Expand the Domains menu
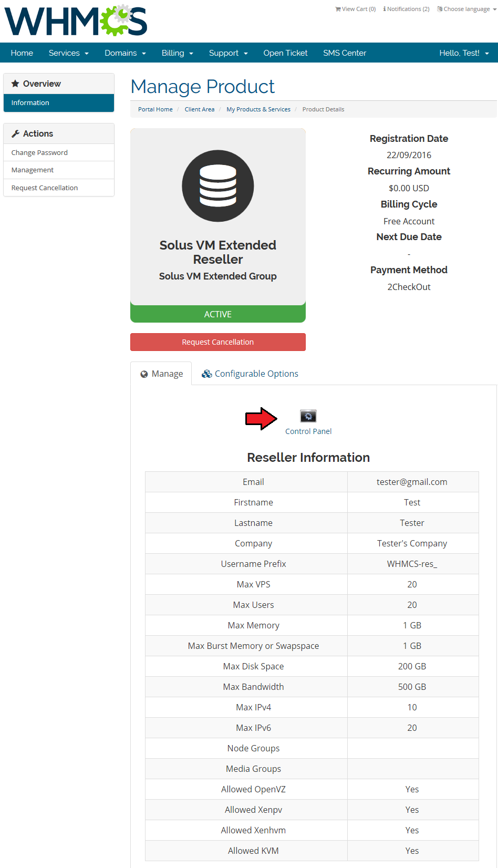 [125, 53]
